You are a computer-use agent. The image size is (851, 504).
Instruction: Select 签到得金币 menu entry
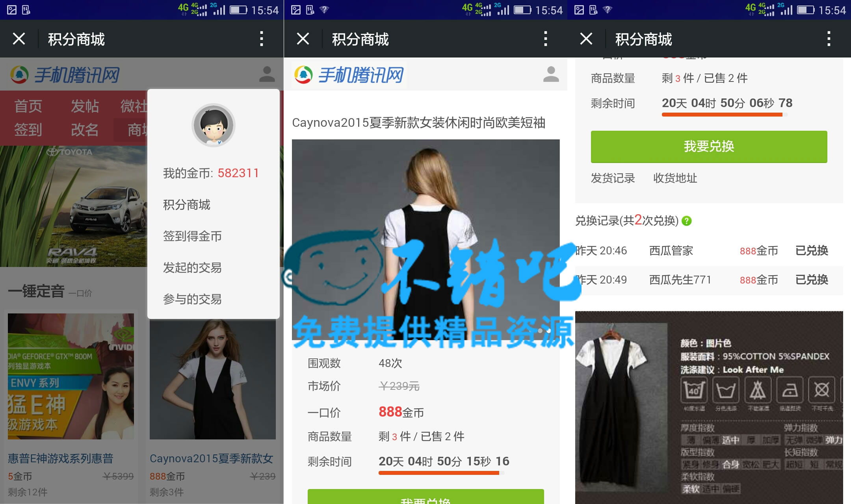click(x=192, y=236)
